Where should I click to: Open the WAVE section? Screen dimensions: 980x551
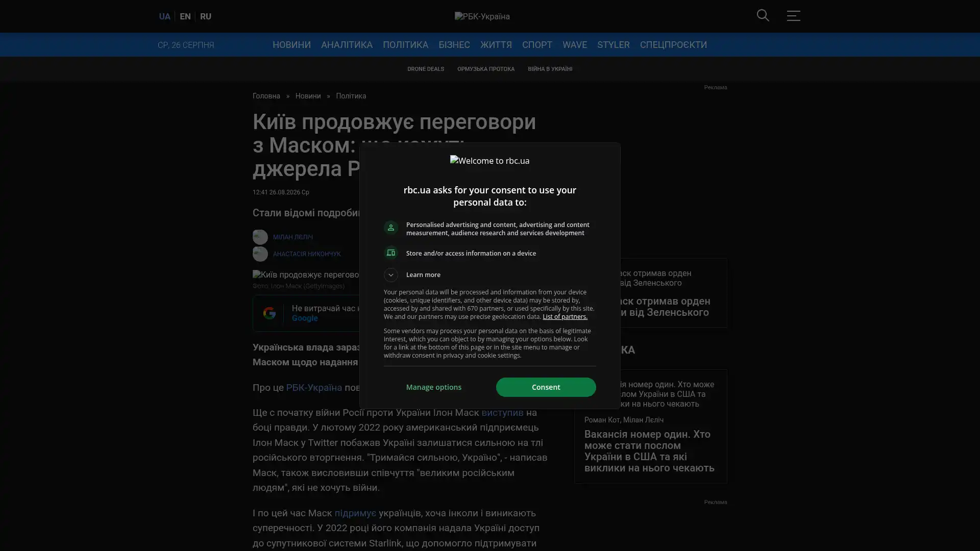574,45
